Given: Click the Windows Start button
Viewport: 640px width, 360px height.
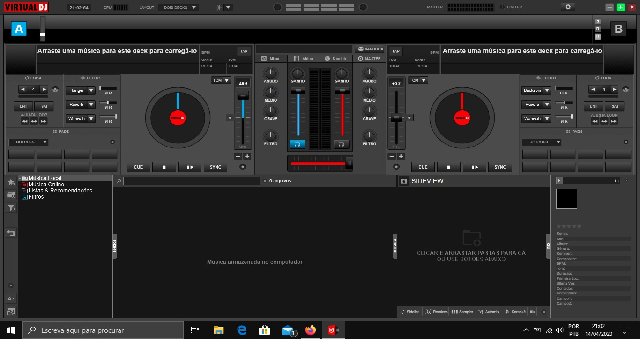Looking at the screenshot, I should pyautogui.click(x=11, y=330).
